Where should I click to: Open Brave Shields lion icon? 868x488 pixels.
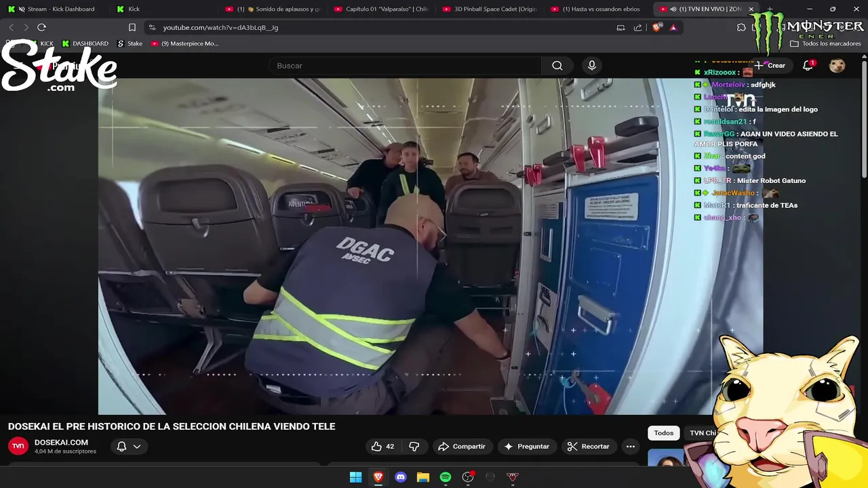coord(656,27)
